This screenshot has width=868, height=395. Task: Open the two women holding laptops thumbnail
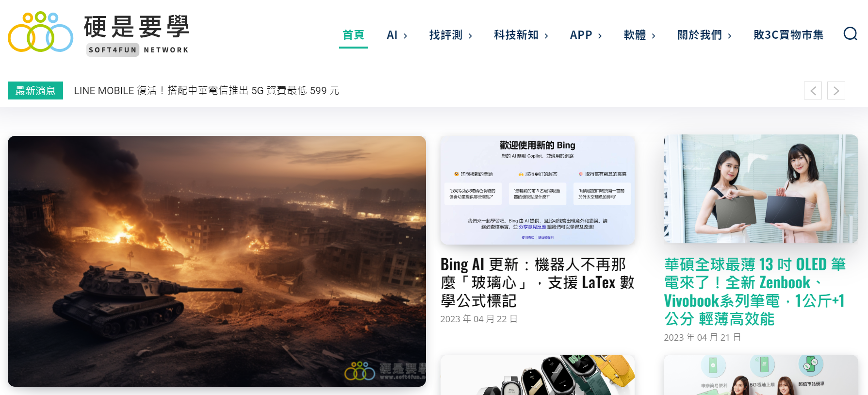point(761,189)
